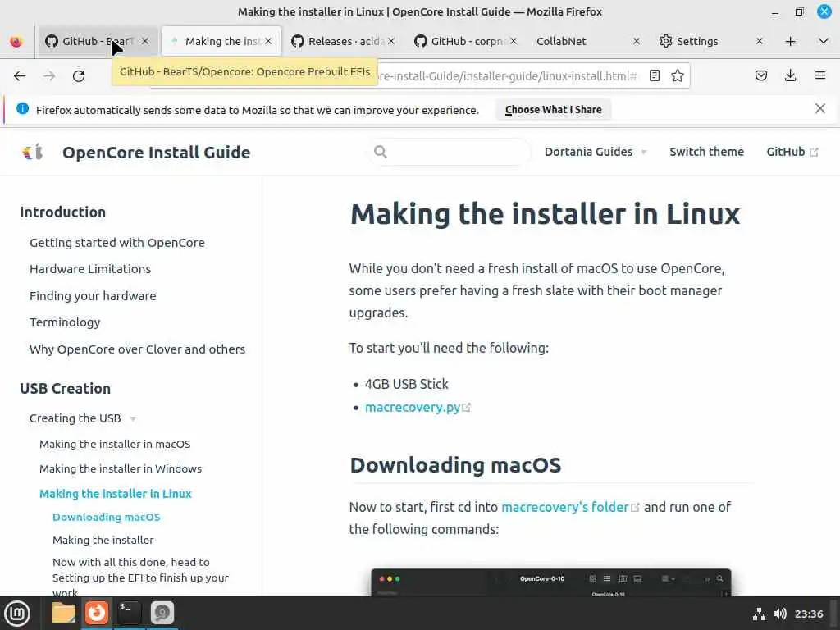Open the Linux Mint start menu
Screen dimensions: 840x630
pos(17,614)
